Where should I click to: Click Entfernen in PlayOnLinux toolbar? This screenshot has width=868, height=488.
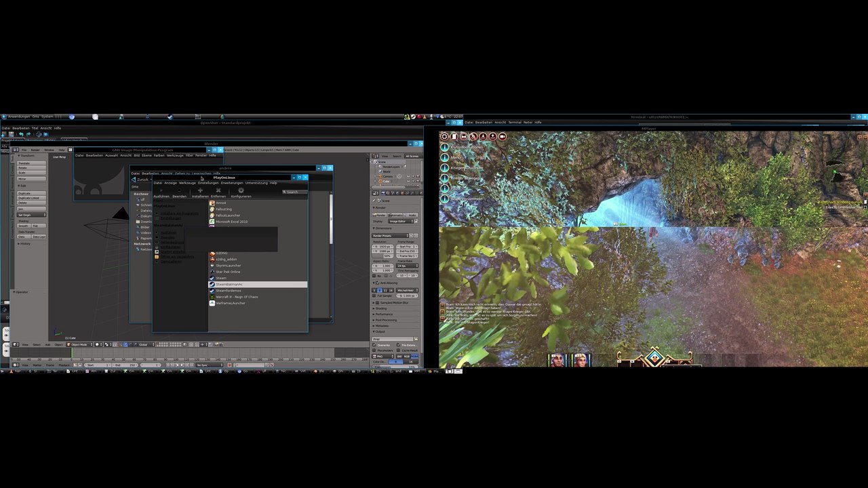[x=218, y=193]
